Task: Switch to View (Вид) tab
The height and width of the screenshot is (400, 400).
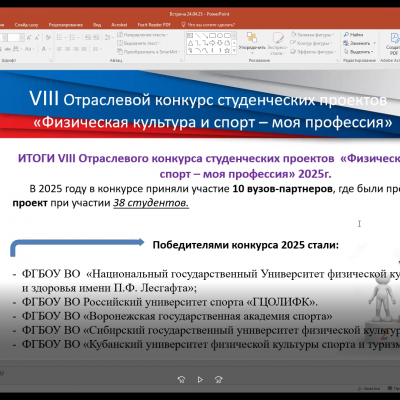Action: (x=97, y=25)
